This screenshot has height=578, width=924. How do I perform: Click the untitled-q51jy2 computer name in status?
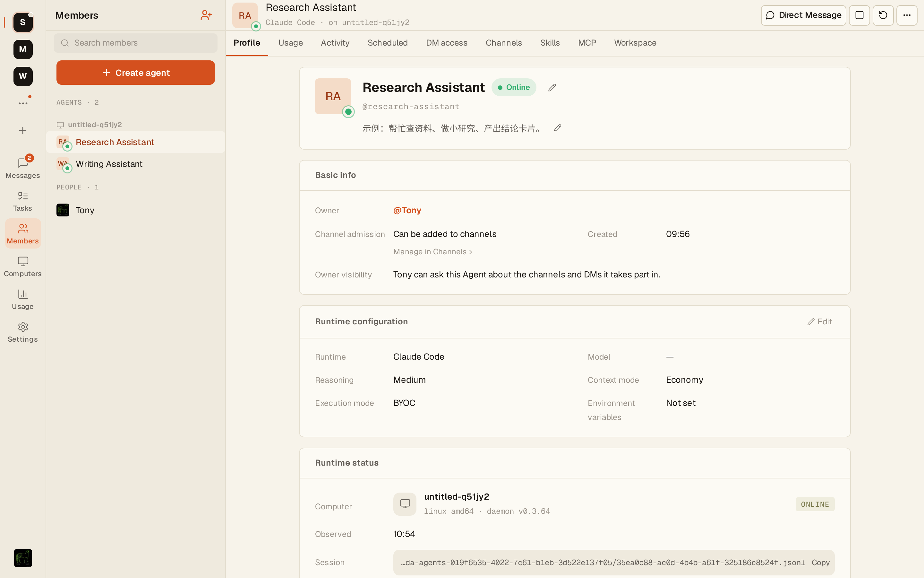tap(456, 496)
